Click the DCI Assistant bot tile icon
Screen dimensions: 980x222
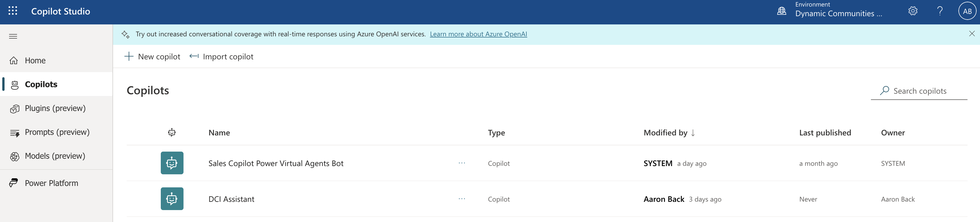(172, 199)
